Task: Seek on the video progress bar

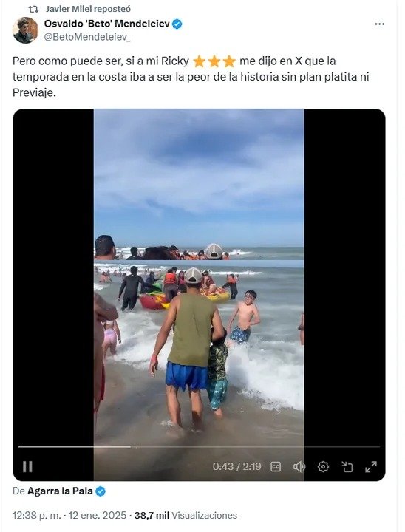Action: coord(199,447)
